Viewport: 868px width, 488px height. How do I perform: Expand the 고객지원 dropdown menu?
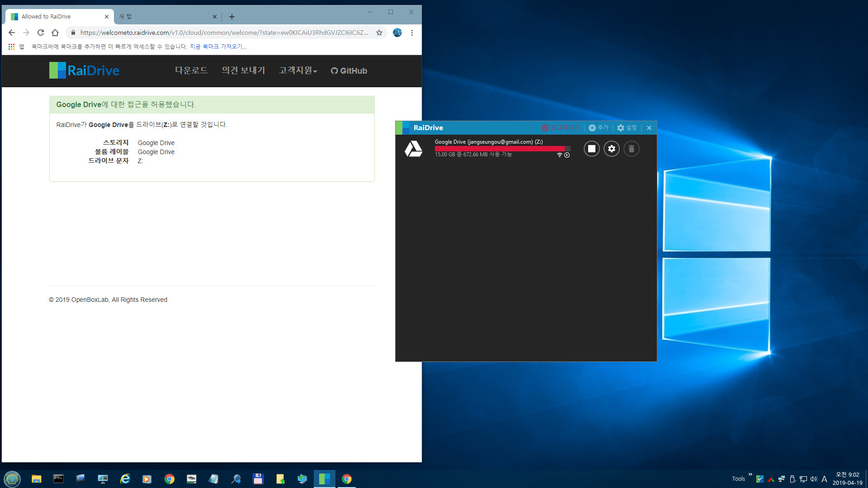pyautogui.click(x=298, y=70)
